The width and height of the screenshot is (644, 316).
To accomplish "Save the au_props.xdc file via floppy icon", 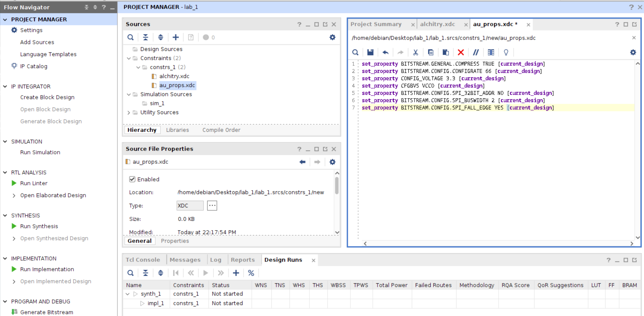I will pyautogui.click(x=370, y=52).
